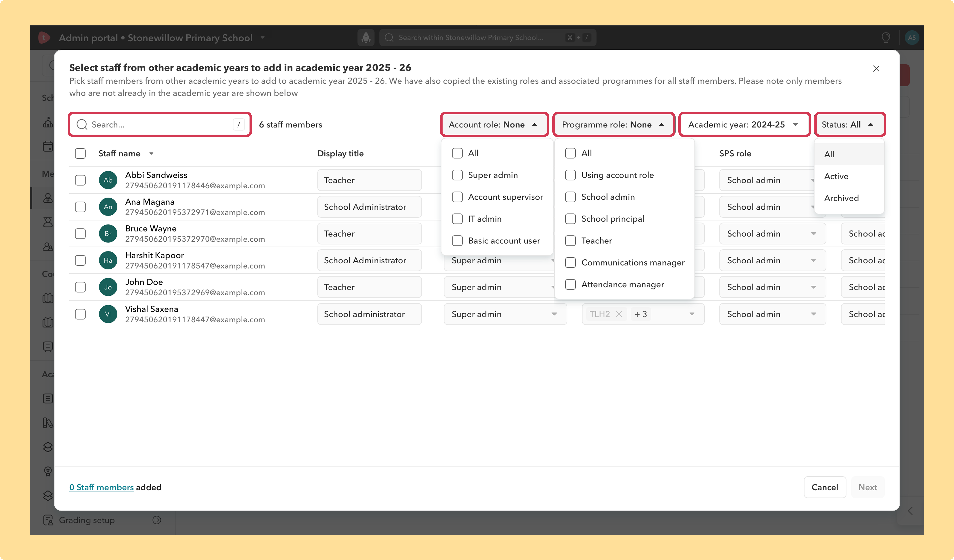The height and width of the screenshot is (560, 954).
Task: Click the Ana Magana avatar
Action: (x=108, y=207)
